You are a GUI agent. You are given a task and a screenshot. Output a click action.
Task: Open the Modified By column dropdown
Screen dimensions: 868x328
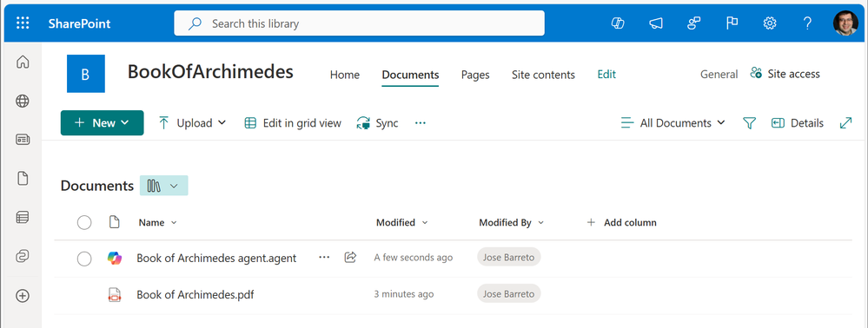pos(512,222)
